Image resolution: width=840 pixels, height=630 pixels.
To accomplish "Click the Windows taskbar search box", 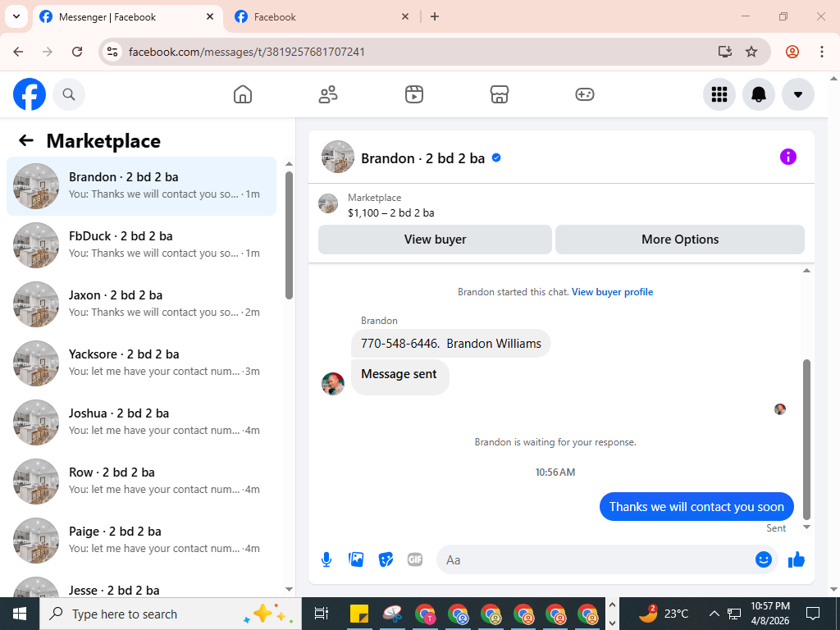I will tap(171, 614).
